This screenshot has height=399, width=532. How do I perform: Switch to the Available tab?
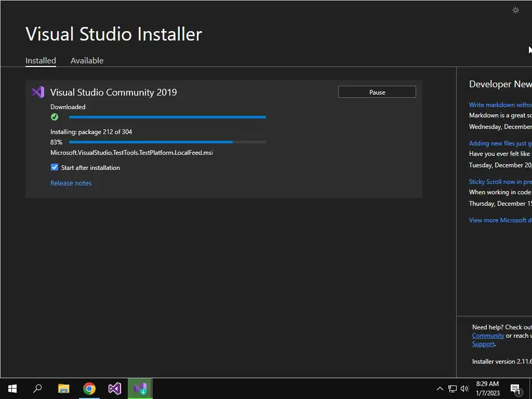87,60
